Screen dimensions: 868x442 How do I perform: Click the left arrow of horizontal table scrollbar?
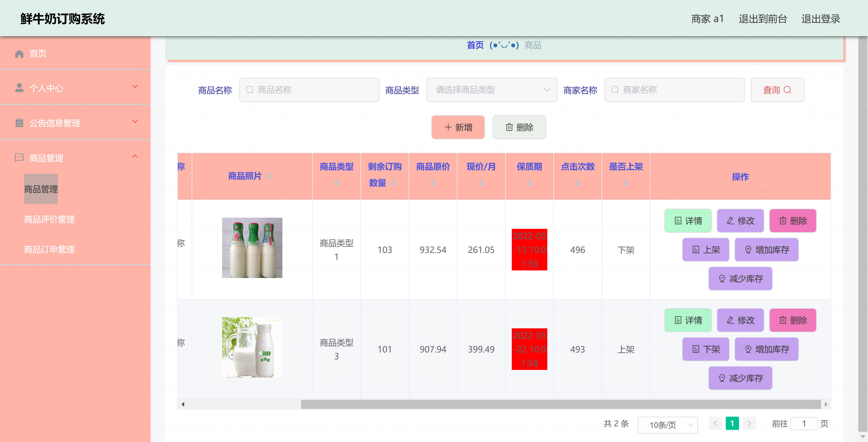[x=183, y=404]
